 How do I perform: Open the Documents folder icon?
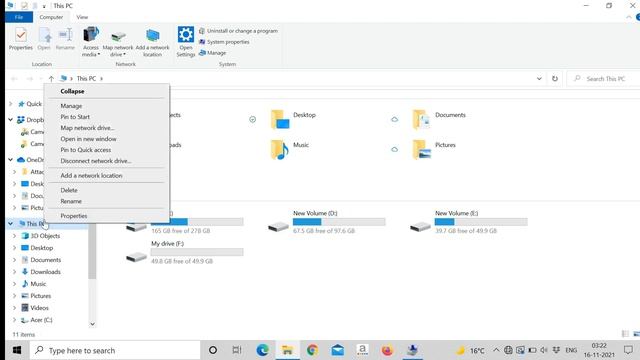[421, 120]
